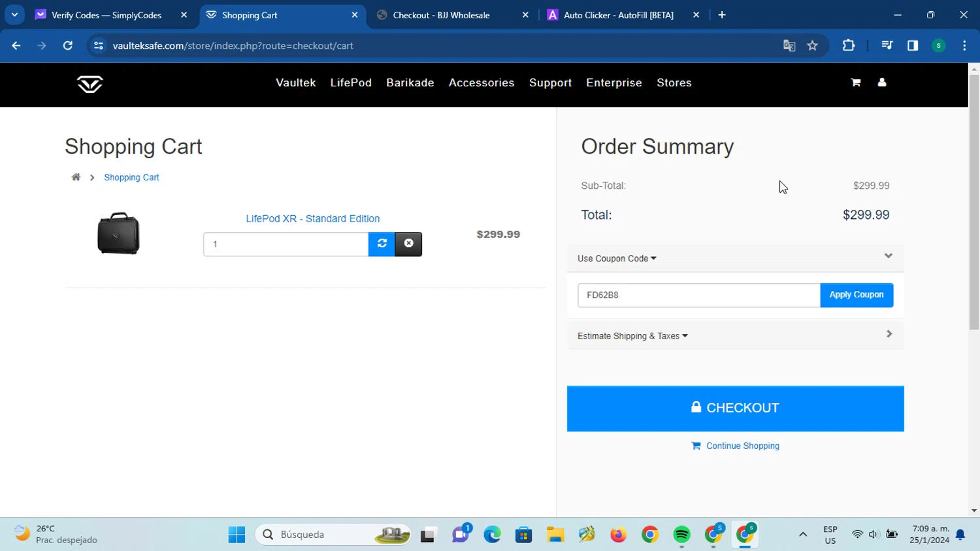
Task: Open the weather widget on taskbar
Action: (x=56, y=534)
